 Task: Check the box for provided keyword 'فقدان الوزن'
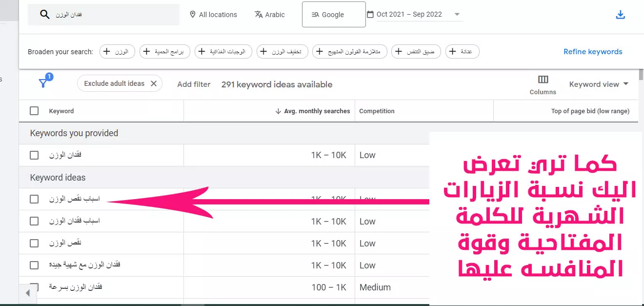pos(34,155)
